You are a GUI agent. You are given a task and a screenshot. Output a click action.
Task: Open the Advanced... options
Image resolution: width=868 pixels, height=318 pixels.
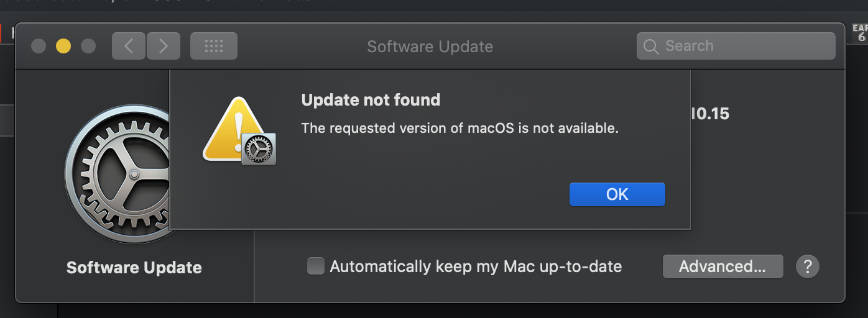(x=723, y=266)
